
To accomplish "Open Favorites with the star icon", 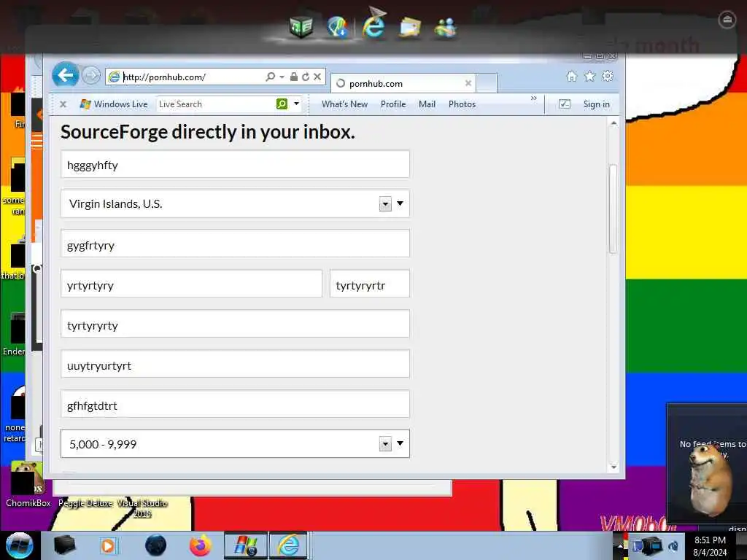I will (589, 76).
